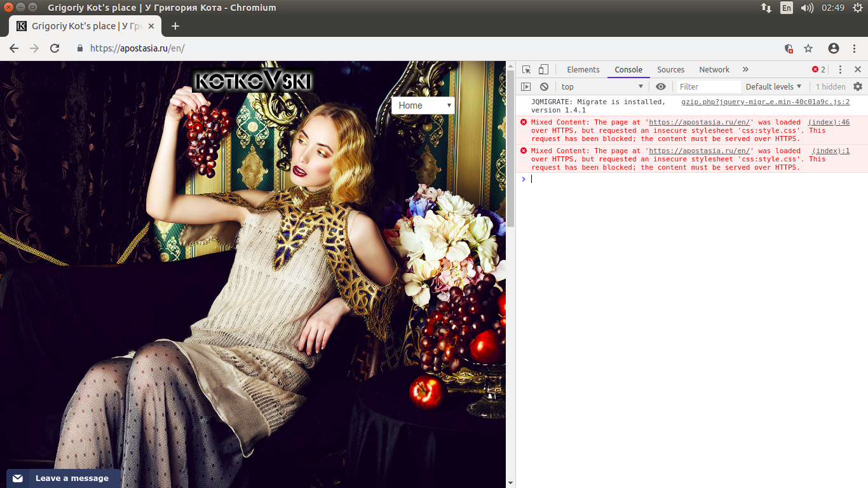868x488 pixels.
Task: Open the (index):46 source link
Action: pos(829,123)
